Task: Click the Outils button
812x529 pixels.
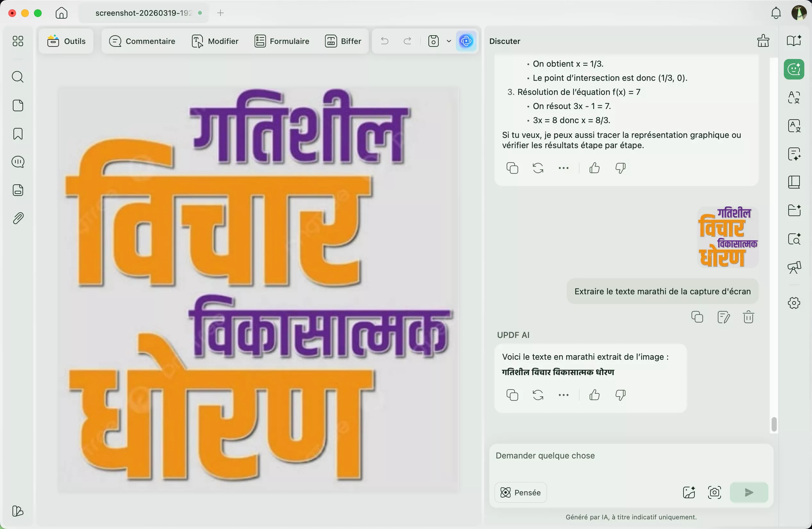Action: pos(66,41)
